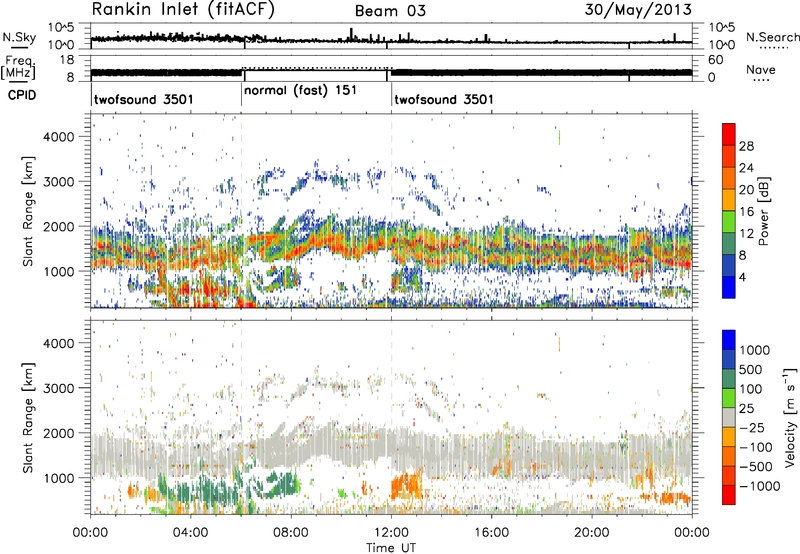Image resolution: width=800 pixels, height=554 pixels.
Task: Click the '25' velocity colorbar value
Action: (x=746, y=408)
